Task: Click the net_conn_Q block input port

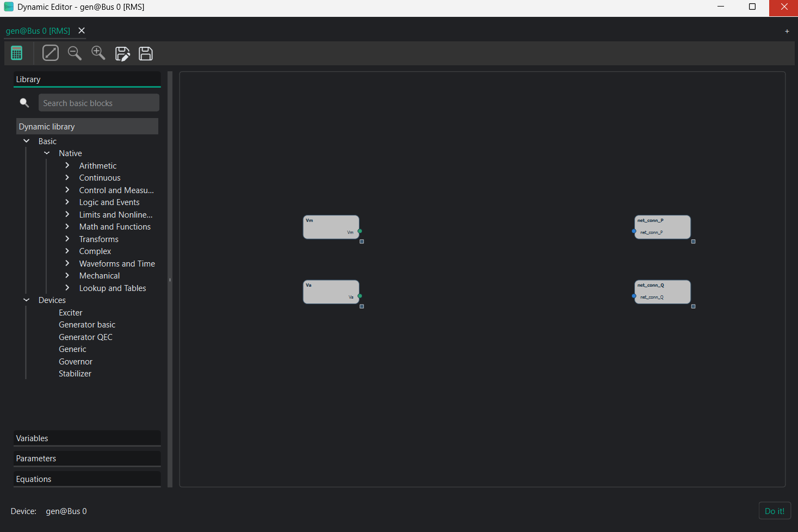Action: coord(634,296)
